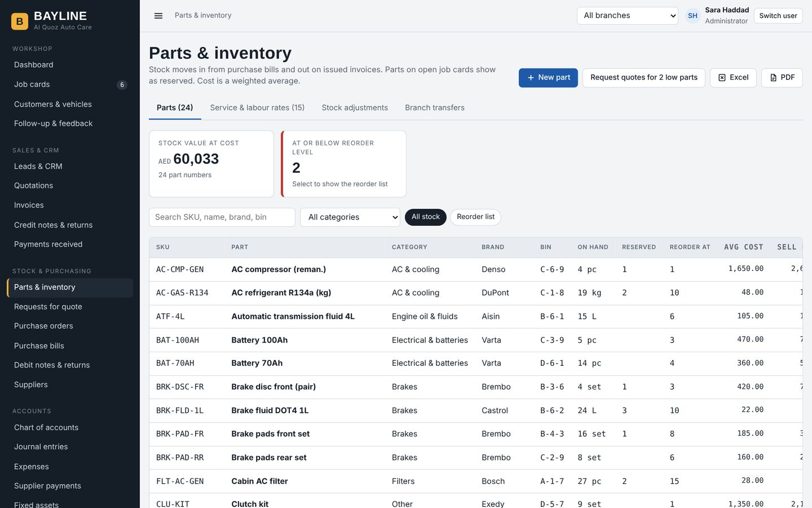Viewport: 812px width, 508px height.
Task: Select the Parts (24) tab
Action: pos(175,108)
